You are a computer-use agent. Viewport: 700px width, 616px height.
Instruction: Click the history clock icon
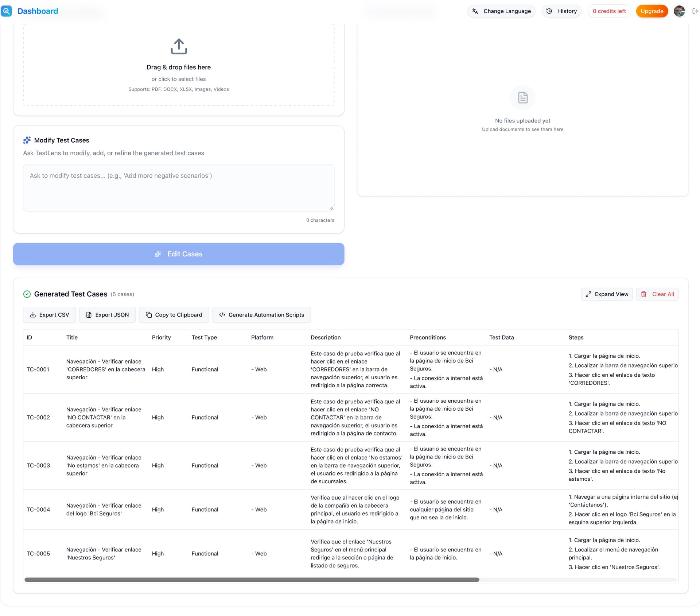click(549, 11)
